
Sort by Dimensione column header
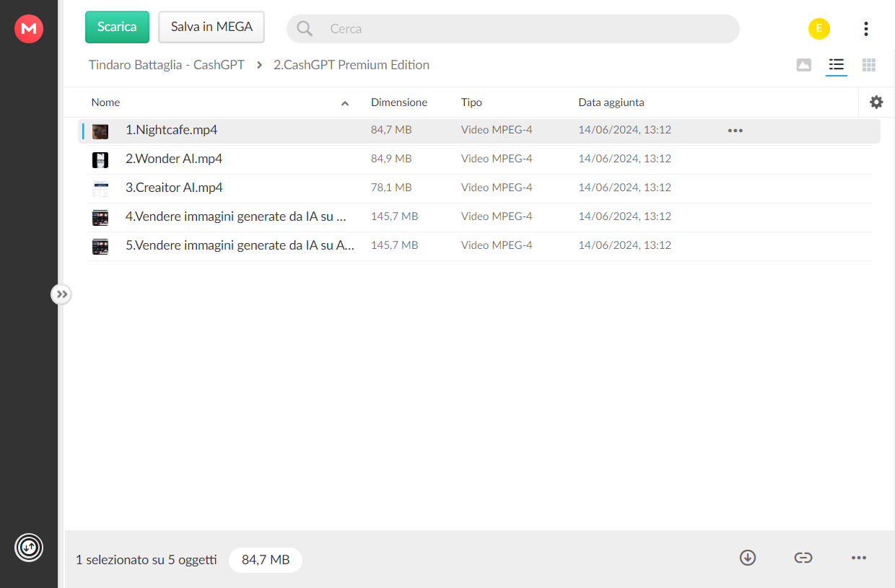[399, 102]
